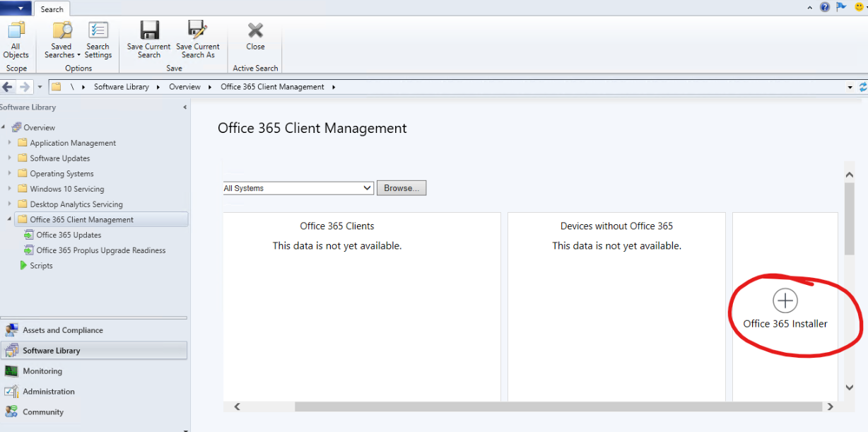
Task: Switch to the Assets and Compliance workspace
Action: (x=62, y=330)
